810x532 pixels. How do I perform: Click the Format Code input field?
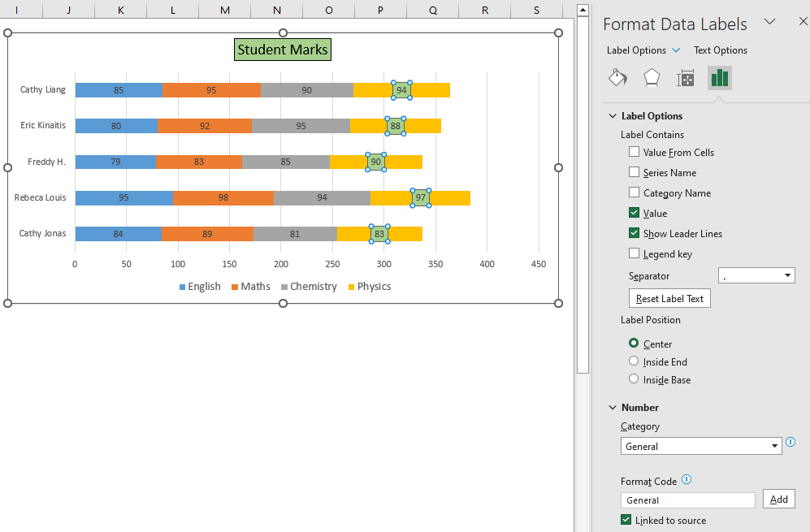coord(687,500)
